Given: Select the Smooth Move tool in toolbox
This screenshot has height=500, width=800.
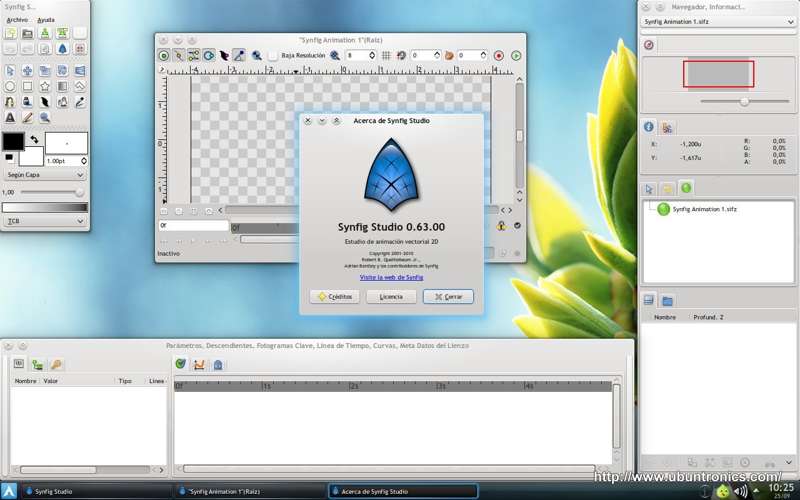Looking at the screenshot, I should [28, 70].
